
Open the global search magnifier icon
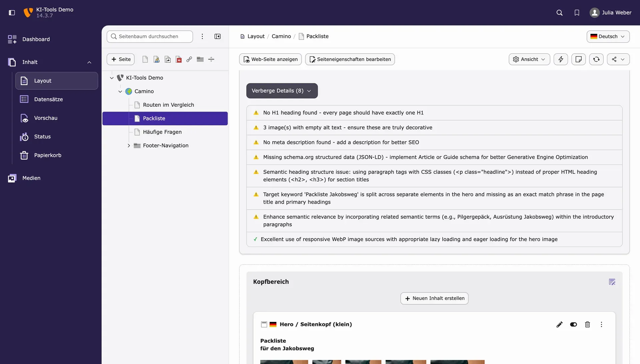click(560, 13)
